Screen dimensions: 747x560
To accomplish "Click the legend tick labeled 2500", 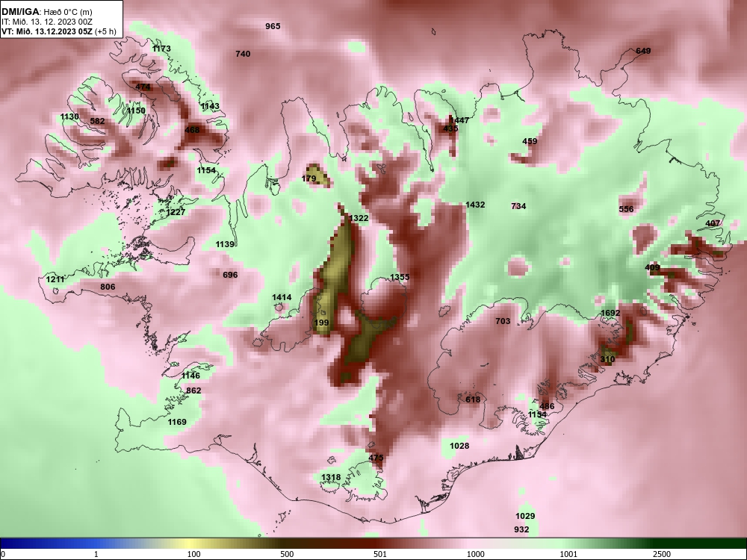I will click(x=662, y=554).
